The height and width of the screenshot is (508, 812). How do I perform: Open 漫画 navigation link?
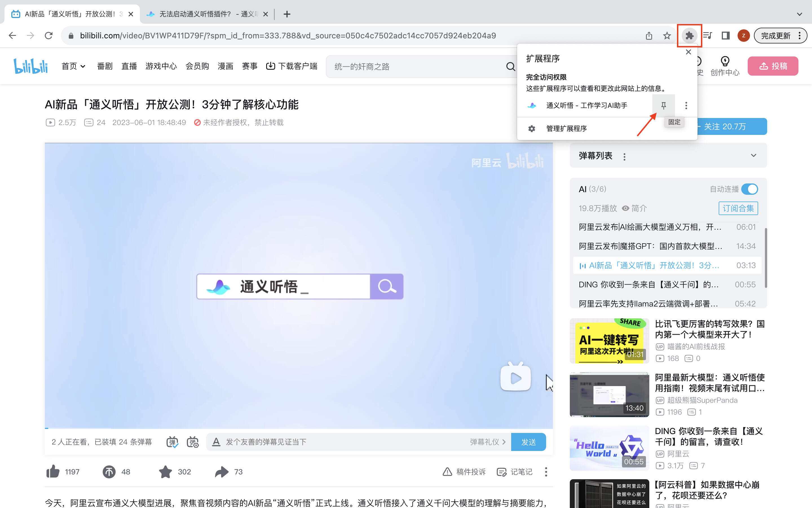[225, 66]
